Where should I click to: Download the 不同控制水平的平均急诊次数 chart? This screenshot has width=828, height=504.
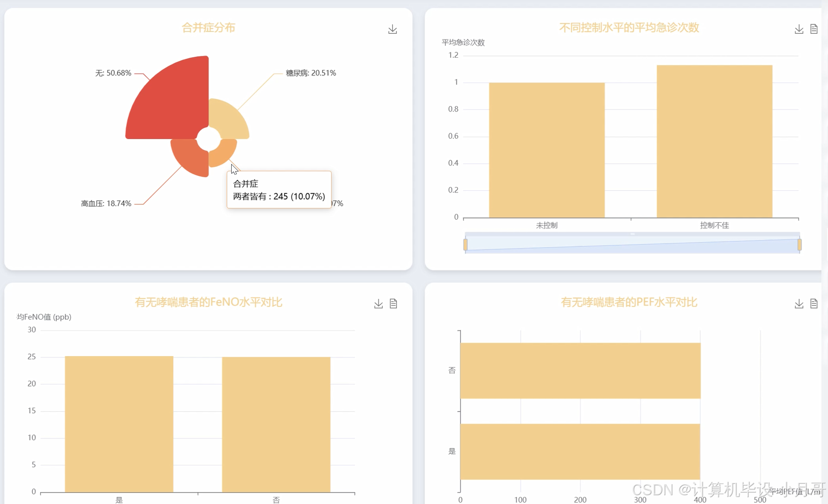[x=799, y=29]
